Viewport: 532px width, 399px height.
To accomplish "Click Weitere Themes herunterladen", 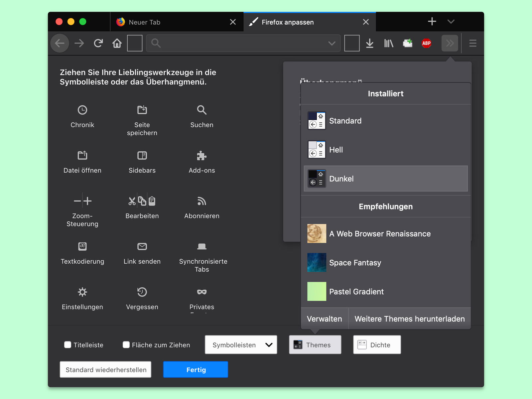I will [x=410, y=319].
